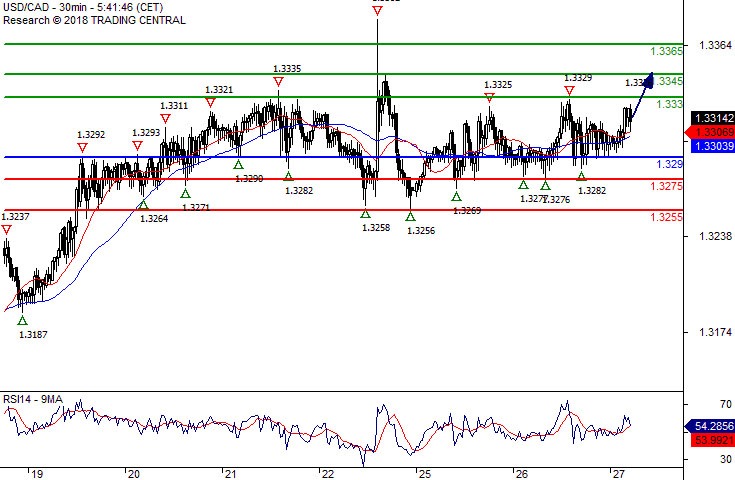
Task: Click the green triangle above the 1.3264 label
Action: pyautogui.click(x=142, y=205)
